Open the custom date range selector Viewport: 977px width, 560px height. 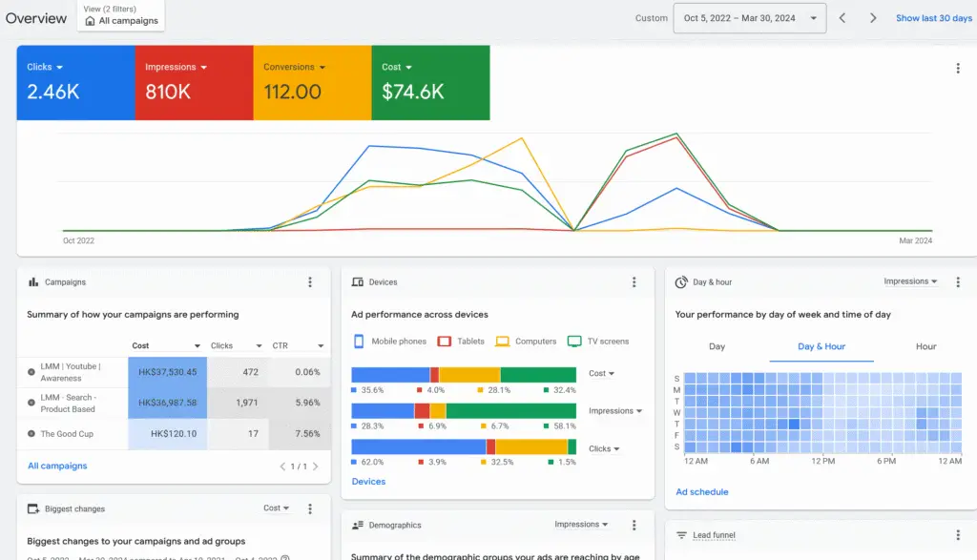[749, 17]
